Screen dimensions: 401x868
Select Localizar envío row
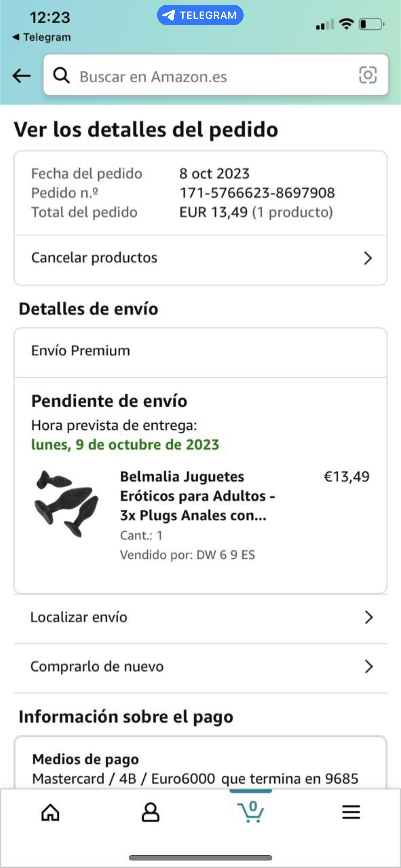click(x=79, y=617)
